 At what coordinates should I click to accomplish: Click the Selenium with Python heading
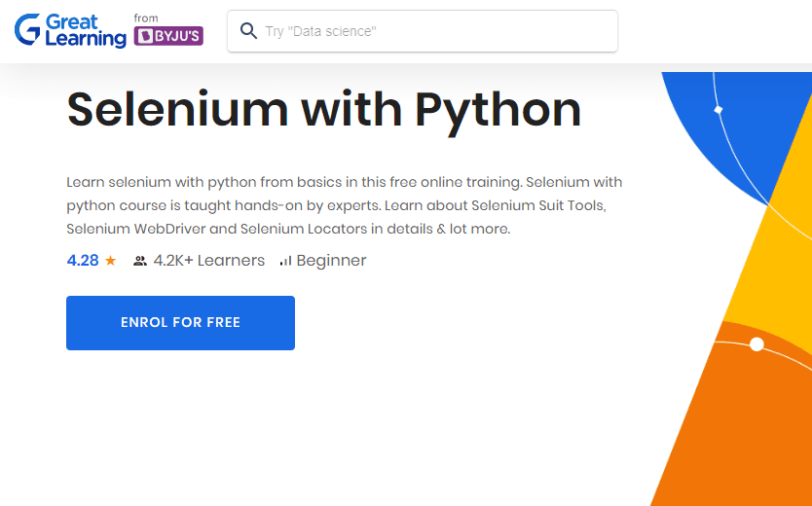[323, 110]
